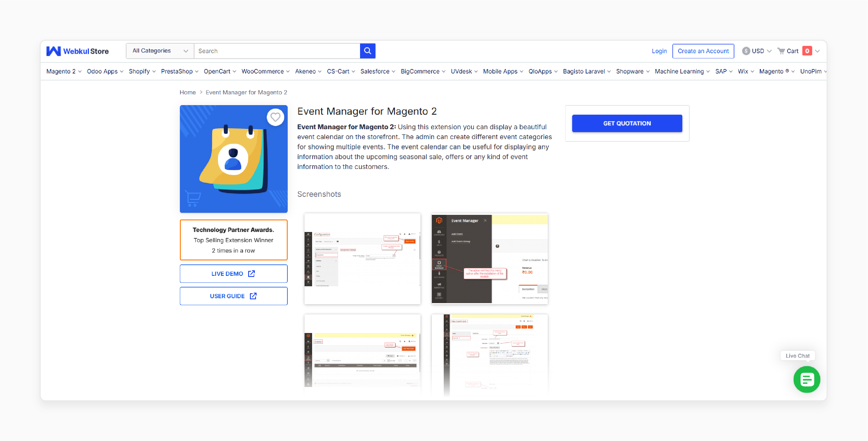Expand the QloApps menu

[543, 71]
